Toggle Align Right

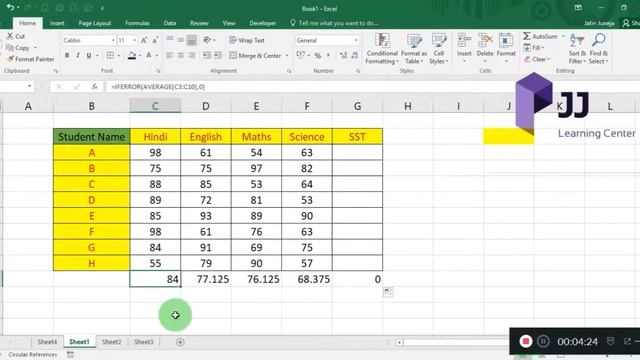pos(191,55)
